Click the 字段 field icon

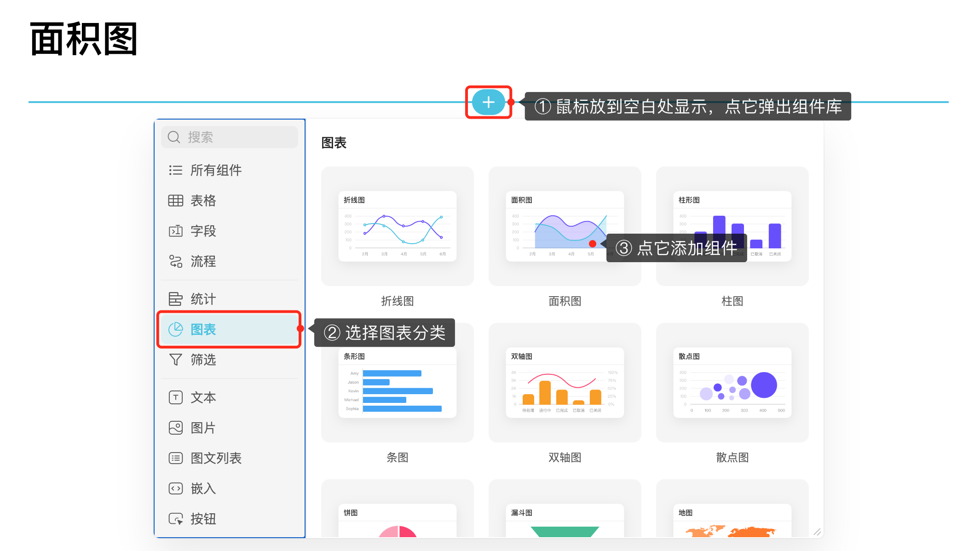(175, 231)
